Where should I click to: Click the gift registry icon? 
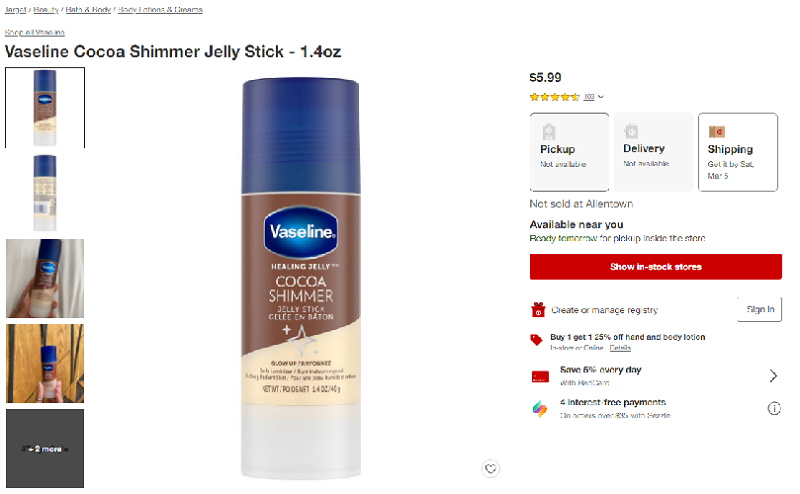538,310
